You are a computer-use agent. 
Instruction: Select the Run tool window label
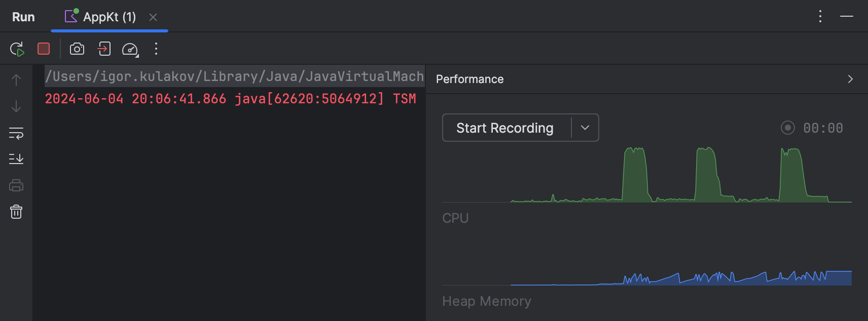23,16
